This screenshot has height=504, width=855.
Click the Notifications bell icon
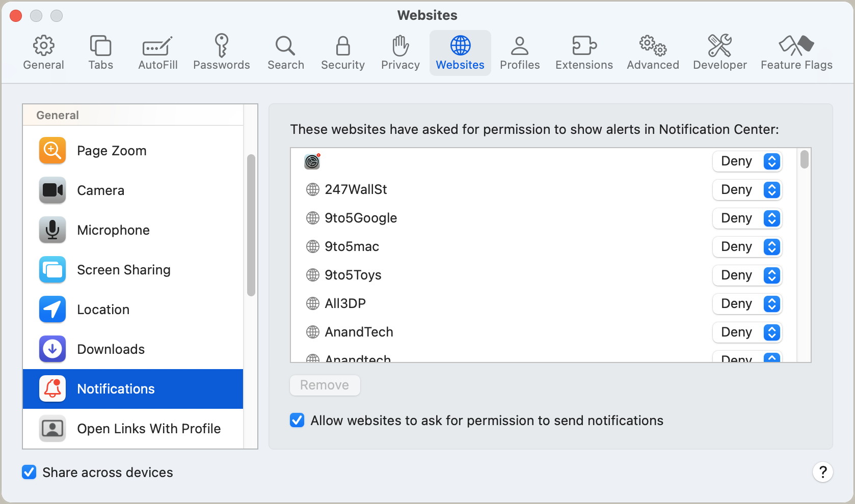52,389
